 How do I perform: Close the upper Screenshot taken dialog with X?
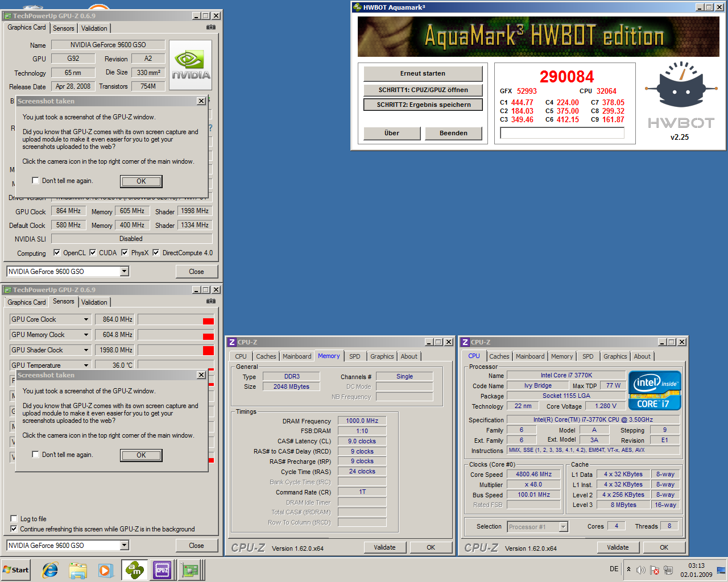tap(201, 101)
